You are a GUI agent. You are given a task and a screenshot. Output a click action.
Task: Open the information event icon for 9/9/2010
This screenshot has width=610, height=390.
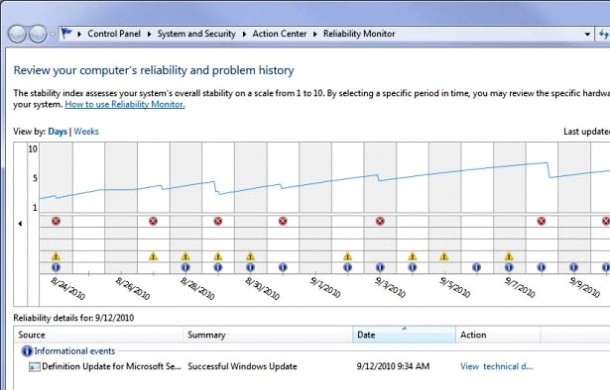pos(573,267)
